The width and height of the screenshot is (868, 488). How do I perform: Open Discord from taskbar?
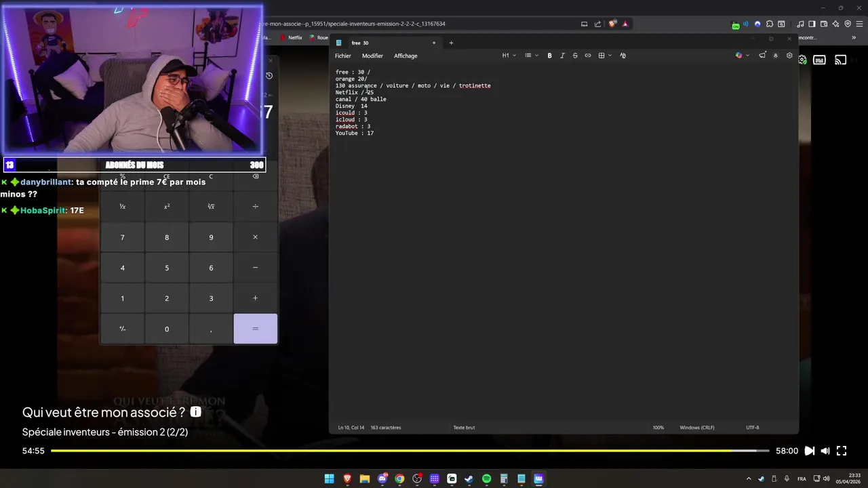[x=382, y=479]
